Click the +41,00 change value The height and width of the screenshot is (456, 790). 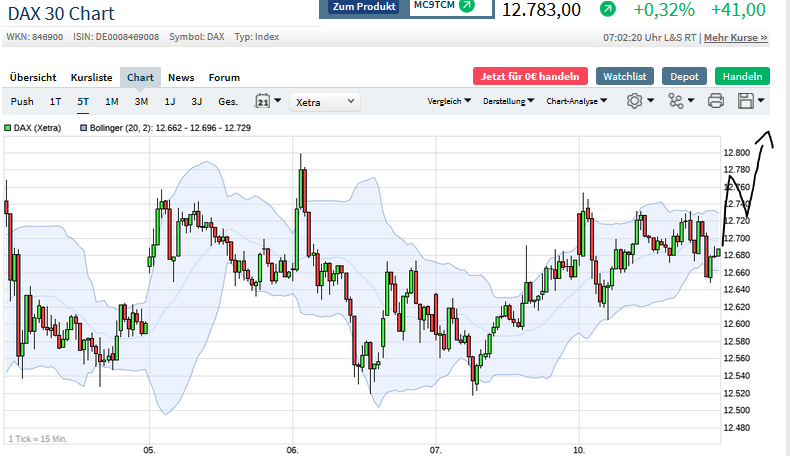point(738,10)
